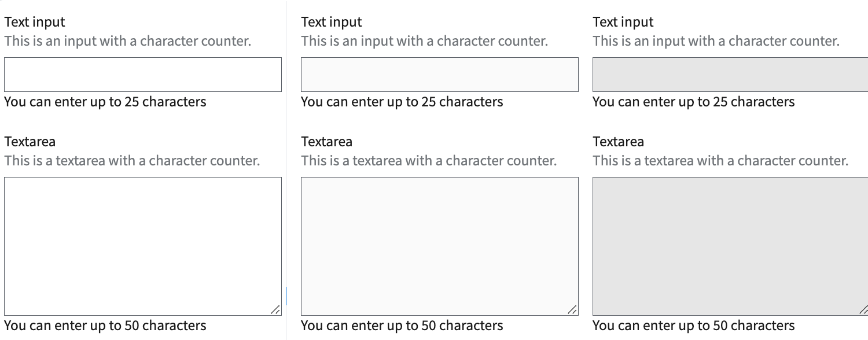The height and width of the screenshot is (340, 868).
Task: Click the middle 'Text input' label
Action: coord(331,22)
